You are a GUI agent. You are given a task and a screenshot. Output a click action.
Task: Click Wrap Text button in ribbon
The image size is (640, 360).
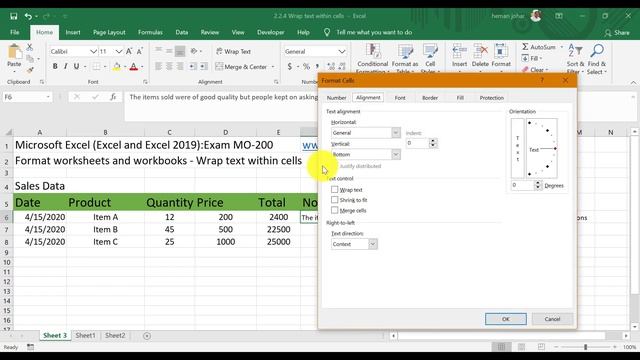tap(233, 51)
